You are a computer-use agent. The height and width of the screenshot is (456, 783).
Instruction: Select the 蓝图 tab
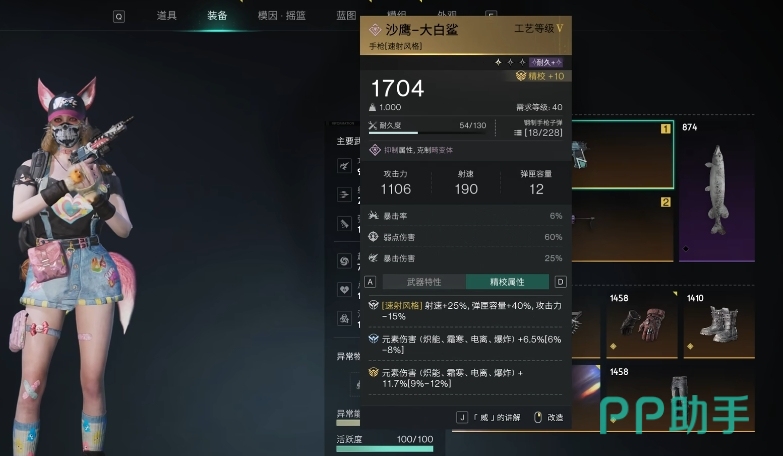pos(346,15)
